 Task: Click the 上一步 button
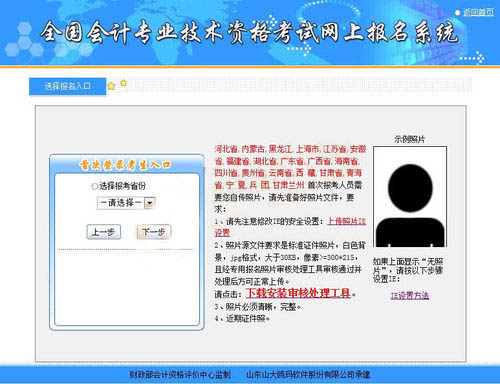(103, 232)
